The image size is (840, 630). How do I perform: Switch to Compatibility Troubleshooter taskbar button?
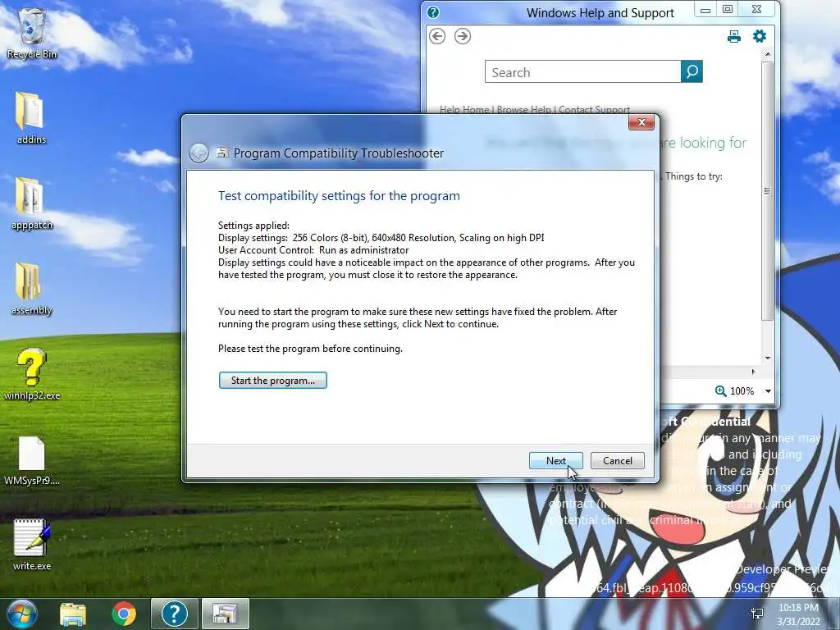(x=225, y=614)
